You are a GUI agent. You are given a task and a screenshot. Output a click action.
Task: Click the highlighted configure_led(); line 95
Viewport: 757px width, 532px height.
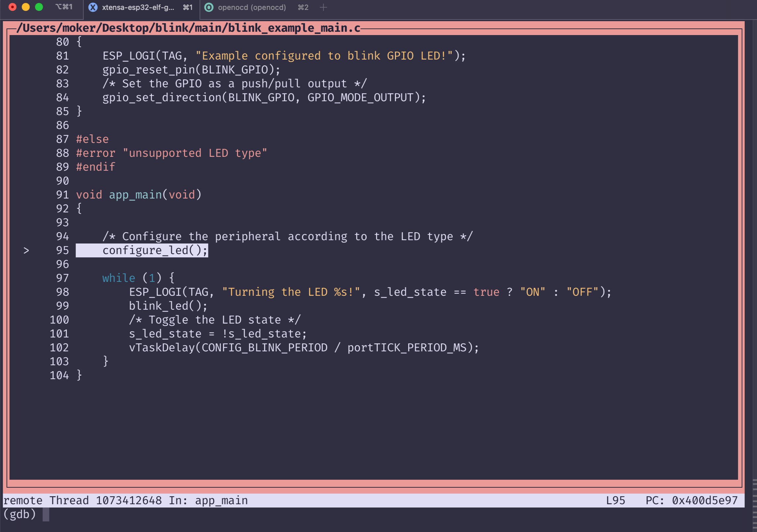[x=142, y=250]
